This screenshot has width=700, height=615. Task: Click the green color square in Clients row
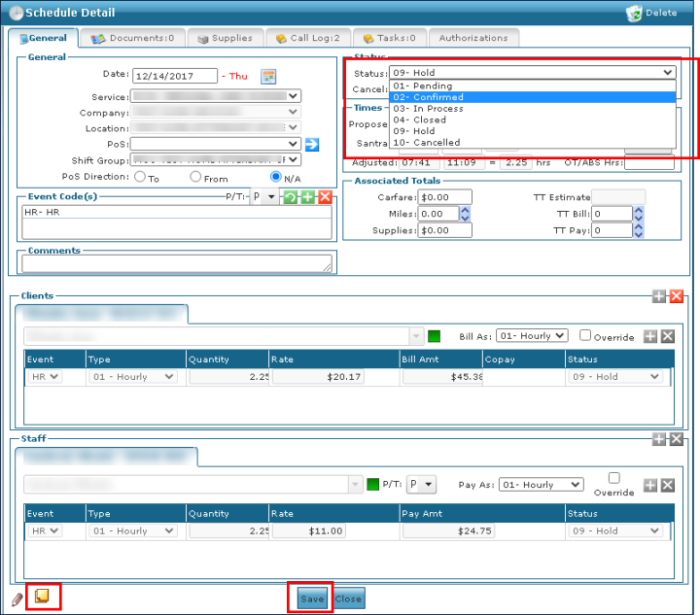coord(434,336)
